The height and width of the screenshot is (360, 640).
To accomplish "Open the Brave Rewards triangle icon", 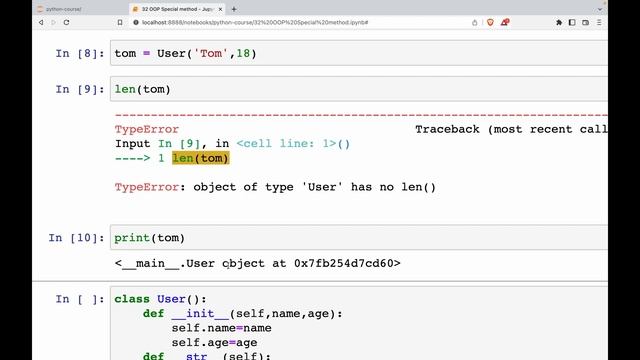I will [505, 22].
